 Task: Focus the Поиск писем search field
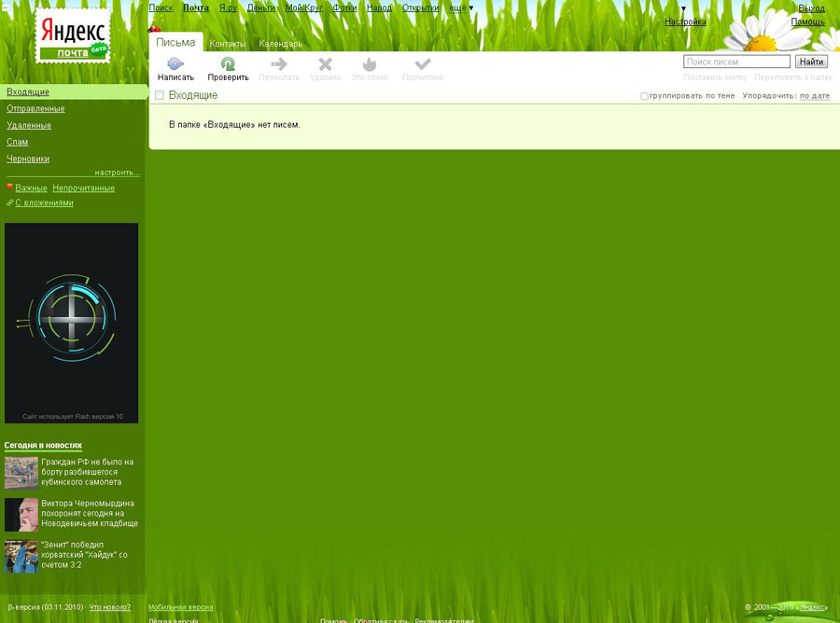736,62
